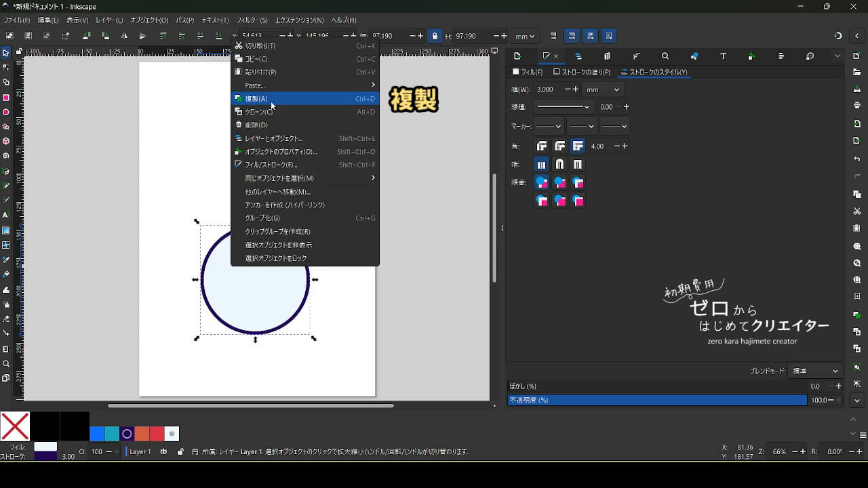Choose グループ化 (Group) from the context menu
The width and height of the screenshot is (868, 488).
pyautogui.click(x=262, y=218)
